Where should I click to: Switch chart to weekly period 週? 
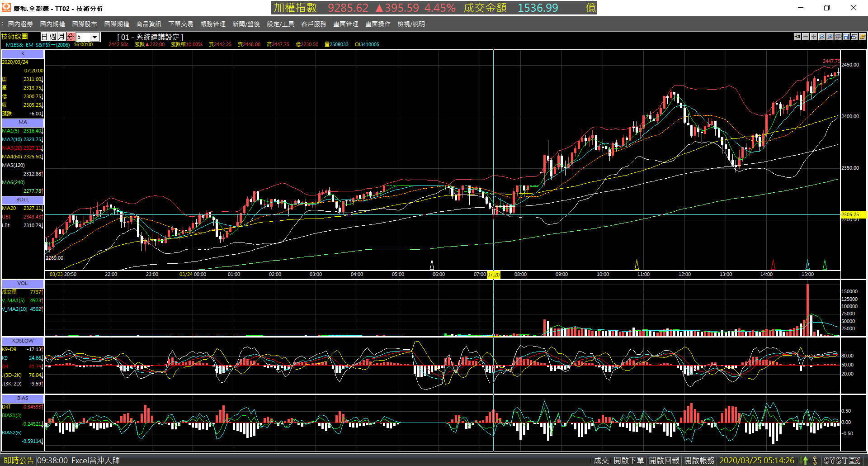53,37
